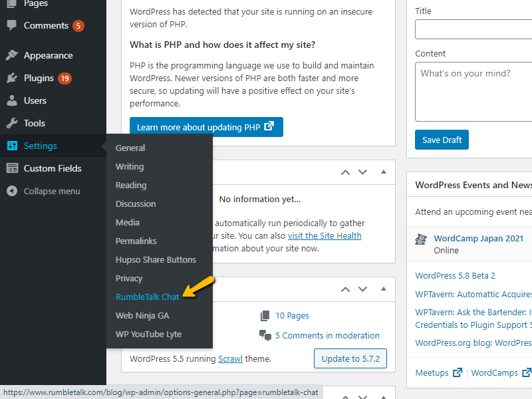This screenshot has height=399, width=532.
Task: Focus the Quick Draft Title field
Action: point(473,29)
